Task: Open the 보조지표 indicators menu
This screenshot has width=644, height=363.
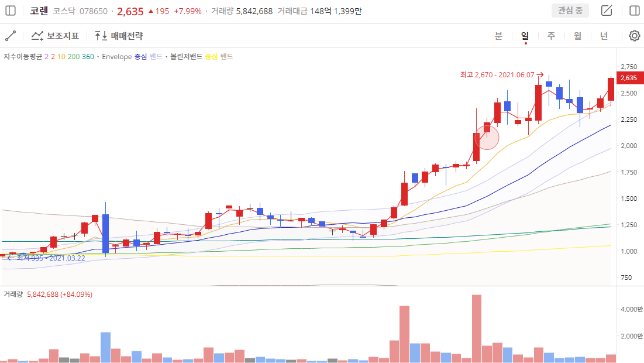Action: tap(56, 36)
